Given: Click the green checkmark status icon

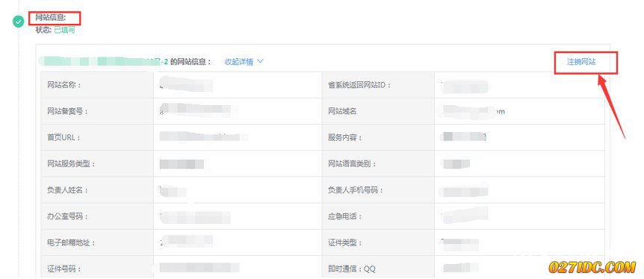Looking at the screenshot, I should point(19,22).
